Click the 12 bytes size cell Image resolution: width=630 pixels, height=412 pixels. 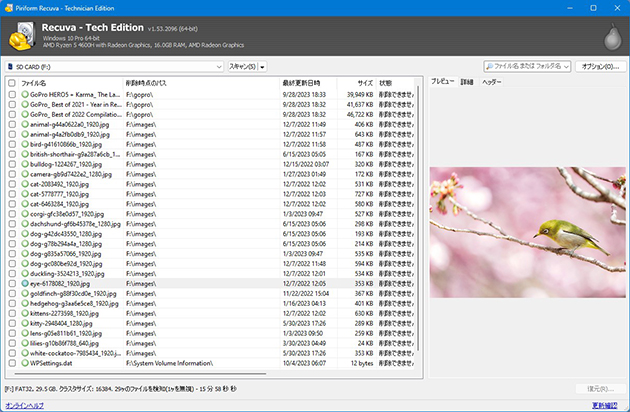tap(362, 363)
